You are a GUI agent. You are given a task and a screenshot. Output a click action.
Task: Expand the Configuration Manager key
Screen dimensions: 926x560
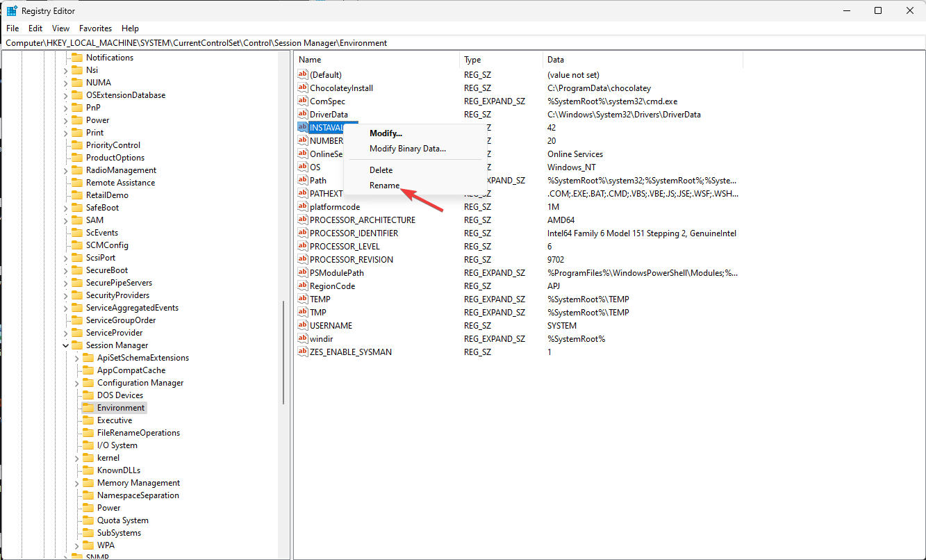pyautogui.click(x=77, y=383)
